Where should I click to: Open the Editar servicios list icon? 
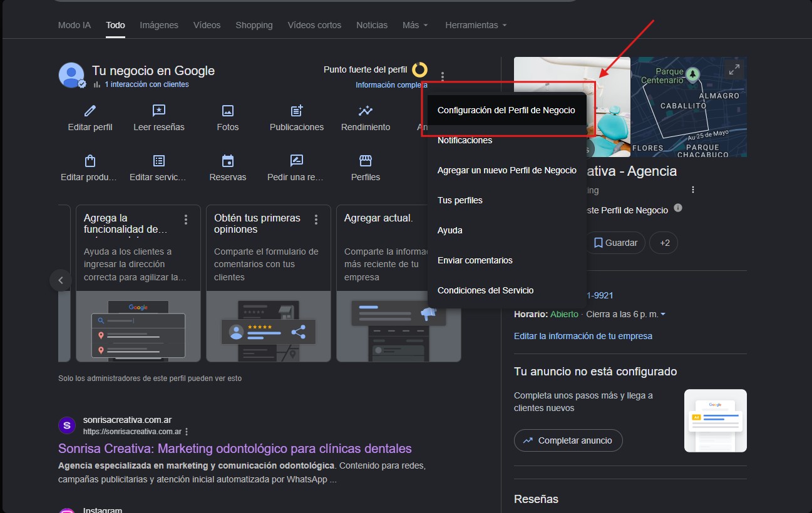click(x=159, y=161)
